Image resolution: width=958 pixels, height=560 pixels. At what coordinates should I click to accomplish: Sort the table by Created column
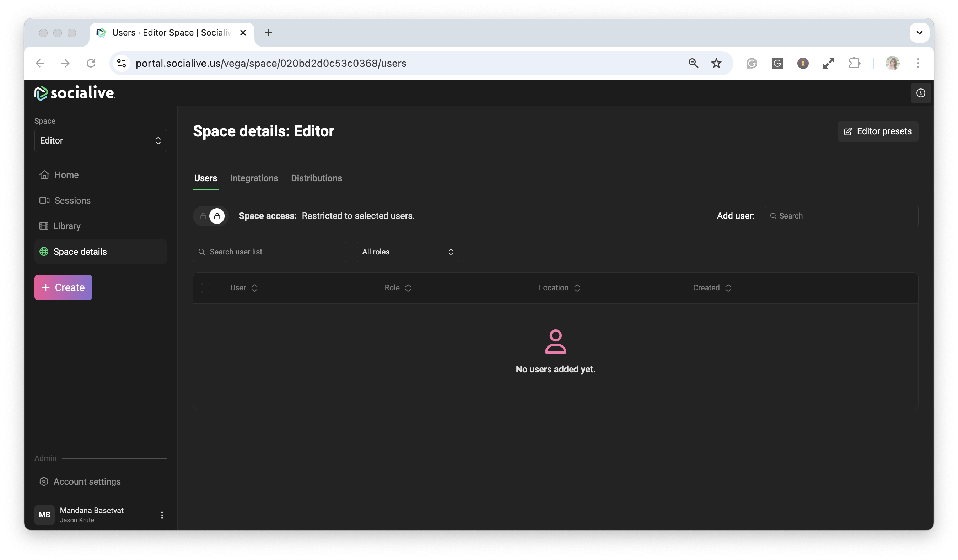(x=712, y=288)
